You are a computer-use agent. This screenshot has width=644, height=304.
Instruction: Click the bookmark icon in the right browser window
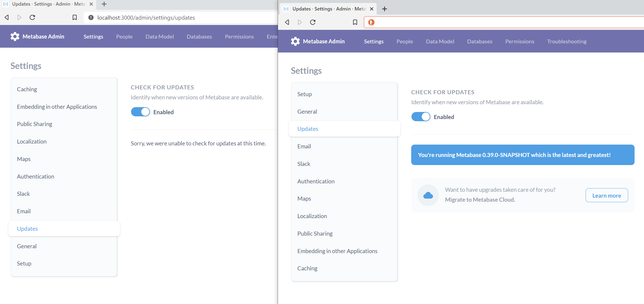(355, 22)
